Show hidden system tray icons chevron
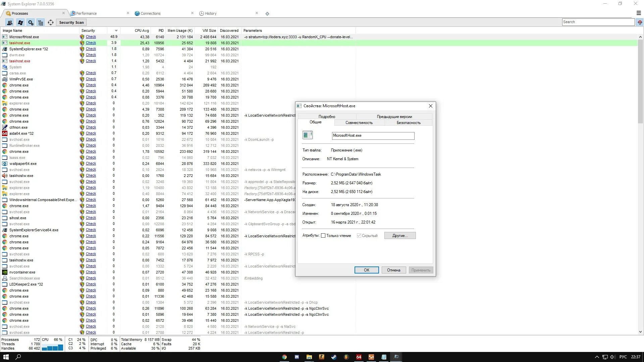This screenshot has width=644, height=362. click(x=597, y=357)
